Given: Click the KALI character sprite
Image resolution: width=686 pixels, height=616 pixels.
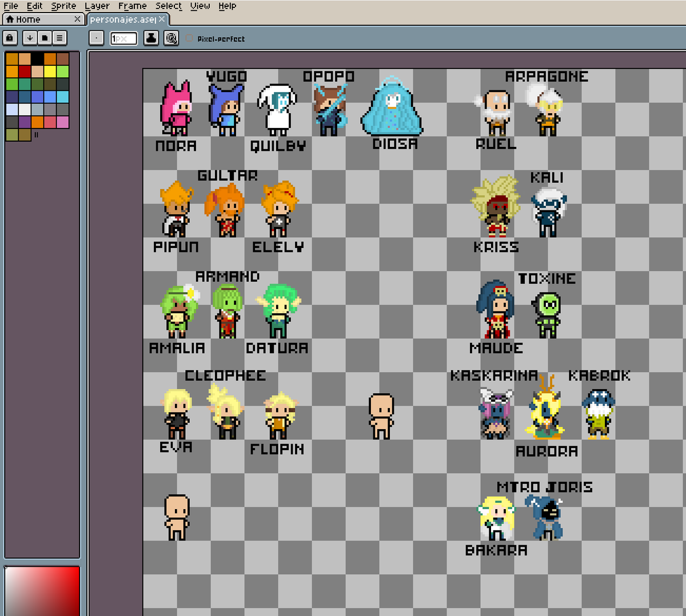Looking at the screenshot, I should (548, 213).
